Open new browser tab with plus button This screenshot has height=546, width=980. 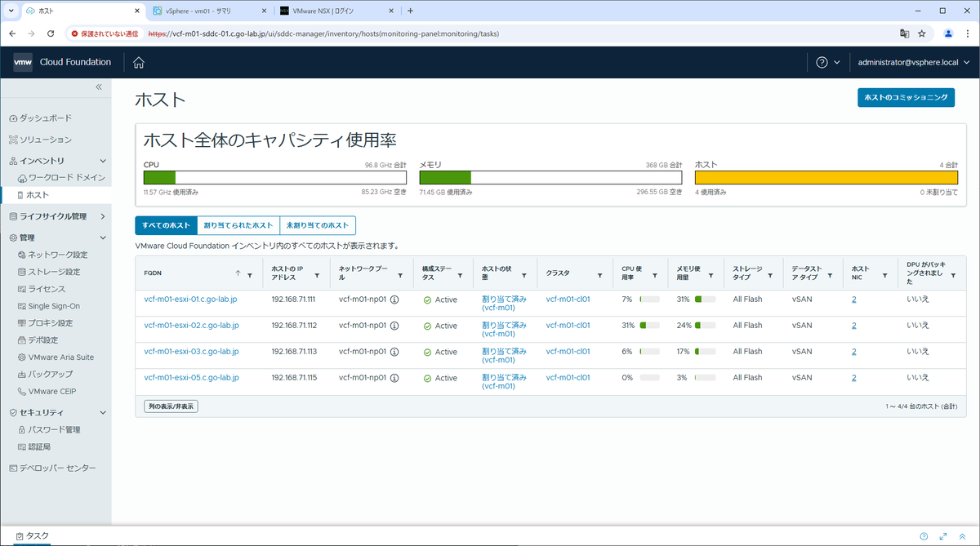[410, 11]
